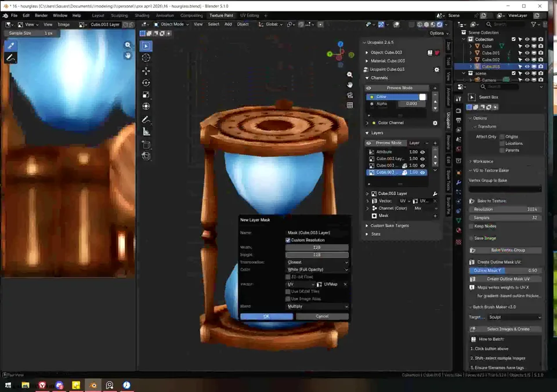Select the Cursor tool in viewport toolbar
Screen dimensions: 557x392
pyautogui.click(x=146, y=58)
